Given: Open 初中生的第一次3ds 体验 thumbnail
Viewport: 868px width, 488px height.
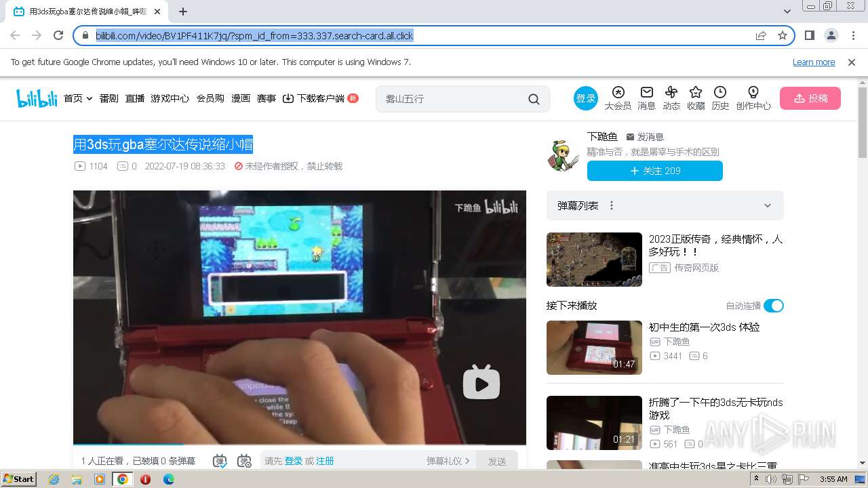Looking at the screenshot, I should coord(594,348).
